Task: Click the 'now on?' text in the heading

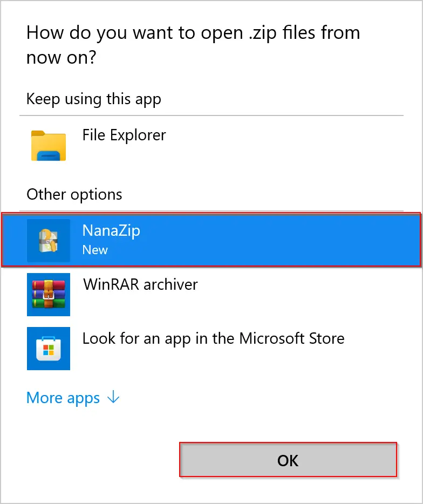Action: coord(61,58)
